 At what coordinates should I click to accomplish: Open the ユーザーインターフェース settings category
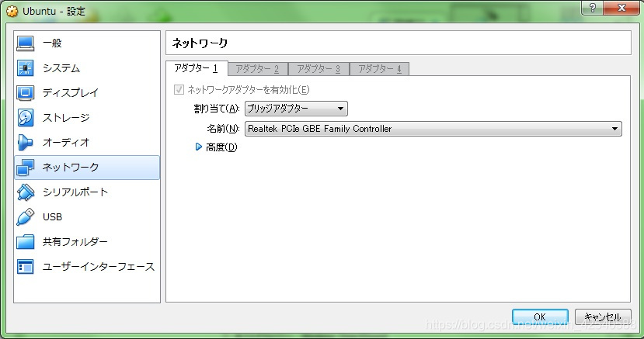click(x=87, y=266)
